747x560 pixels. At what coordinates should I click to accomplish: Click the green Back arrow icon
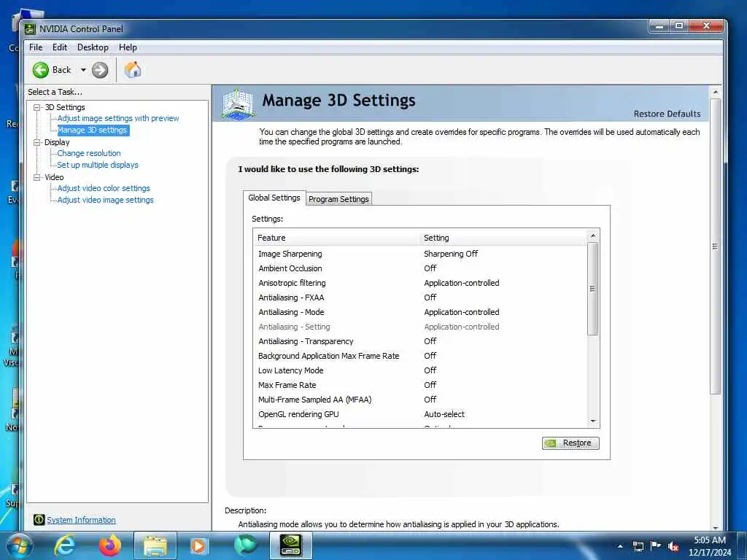pyautogui.click(x=41, y=70)
